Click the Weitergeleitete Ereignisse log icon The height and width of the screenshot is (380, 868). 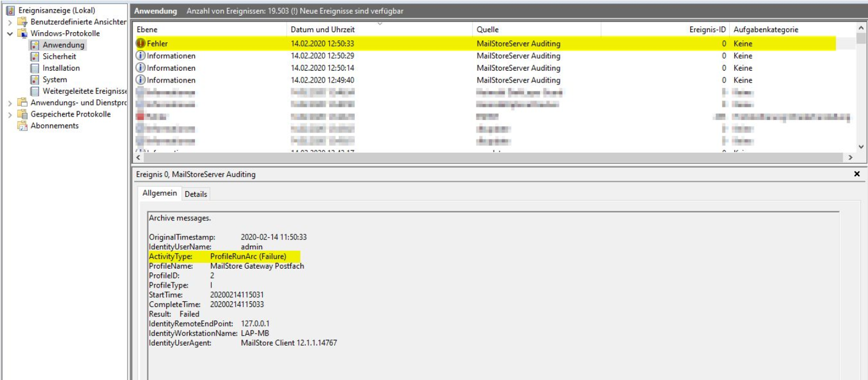pyautogui.click(x=34, y=91)
